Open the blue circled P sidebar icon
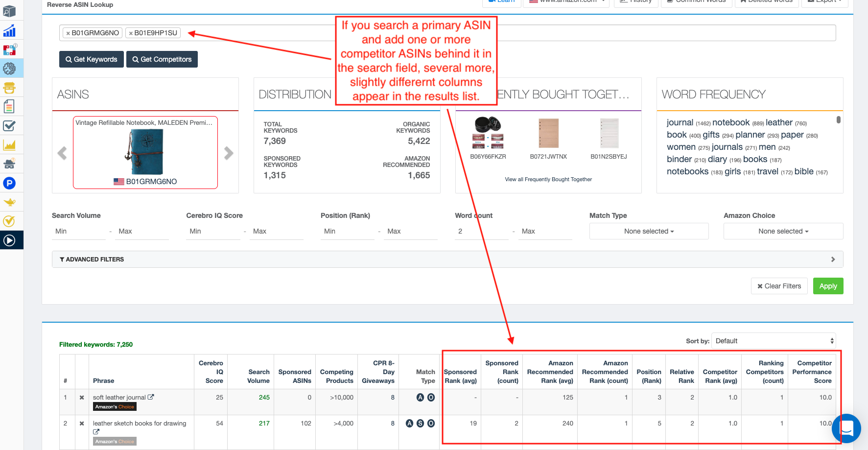 tap(9, 183)
